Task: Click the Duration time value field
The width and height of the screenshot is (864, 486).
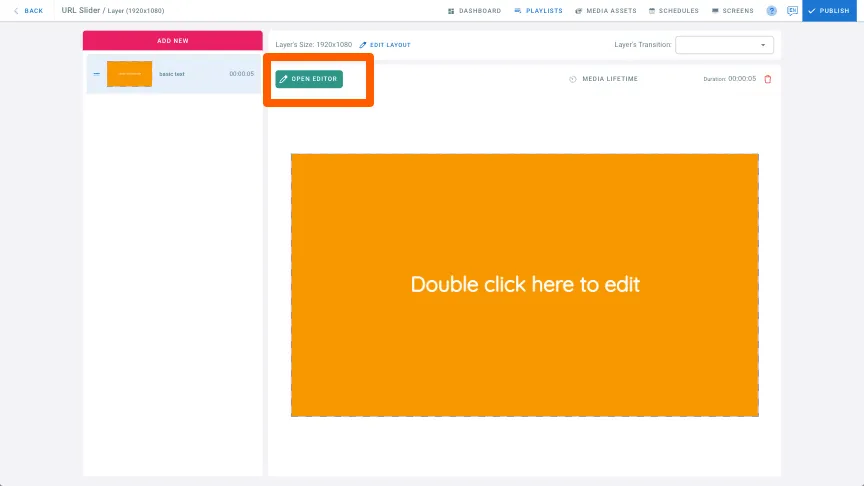Action: tap(742, 79)
